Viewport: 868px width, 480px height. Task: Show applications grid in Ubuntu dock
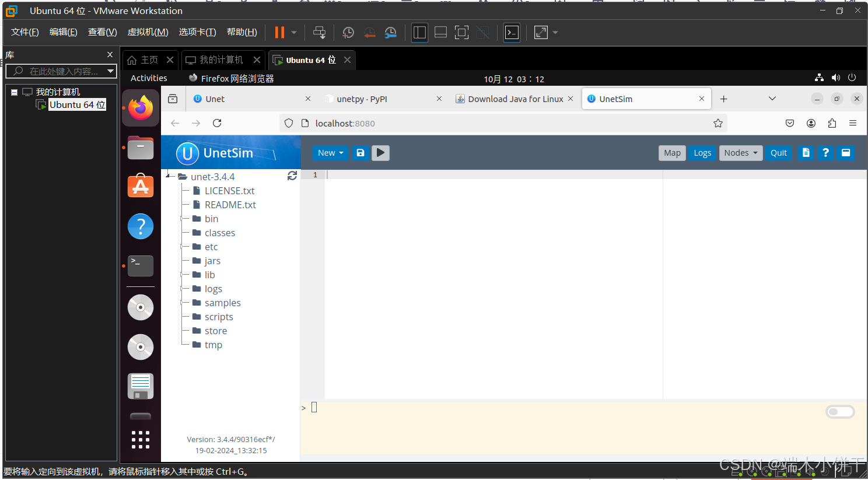click(141, 439)
